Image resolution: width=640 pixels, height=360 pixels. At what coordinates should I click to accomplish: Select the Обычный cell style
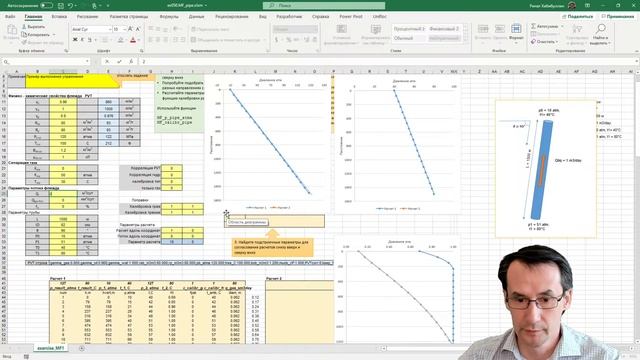pyautogui.click(x=409, y=38)
